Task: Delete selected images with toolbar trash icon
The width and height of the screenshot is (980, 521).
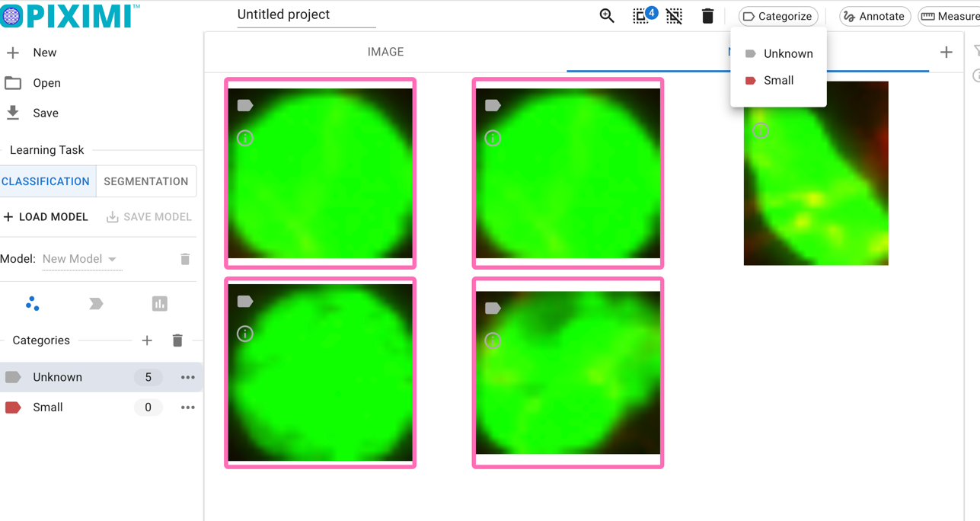Action: (707, 16)
